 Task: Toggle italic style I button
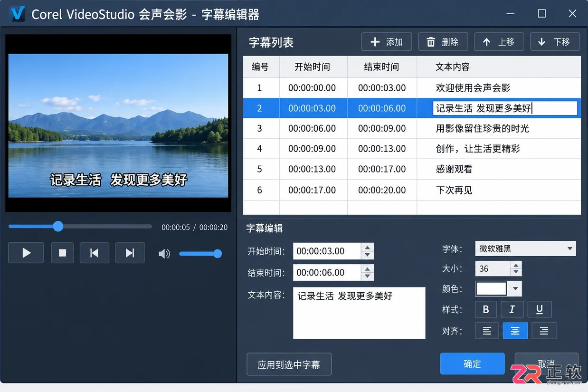pyautogui.click(x=512, y=309)
